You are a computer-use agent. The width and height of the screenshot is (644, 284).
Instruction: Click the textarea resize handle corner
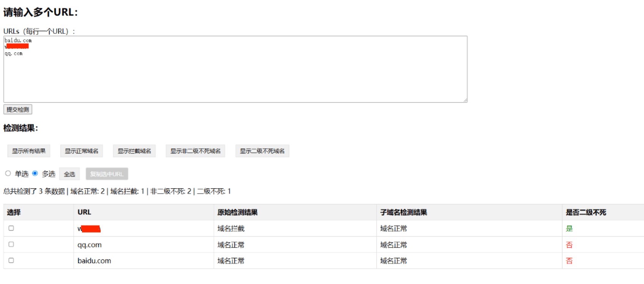[x=465, y=100]
